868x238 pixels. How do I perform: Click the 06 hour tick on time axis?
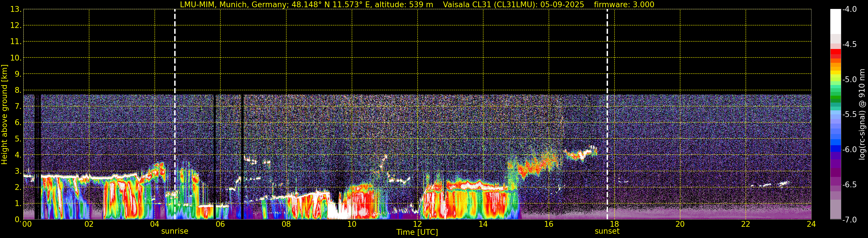[x=220, y=224]
